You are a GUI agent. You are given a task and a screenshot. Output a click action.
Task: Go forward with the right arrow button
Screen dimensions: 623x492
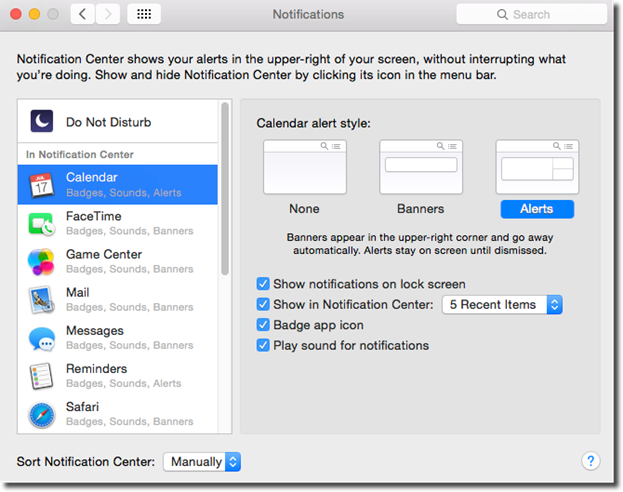coord(108,14)
